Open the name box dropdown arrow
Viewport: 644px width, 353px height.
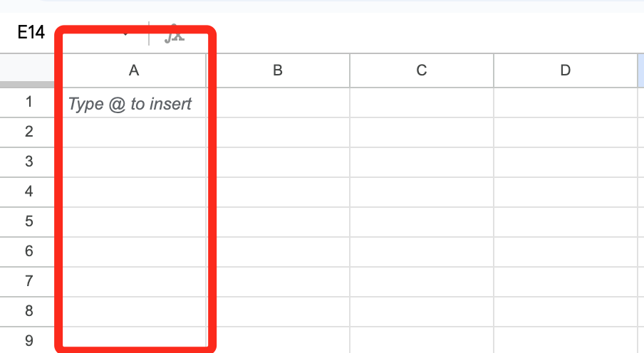coord(126,33)
